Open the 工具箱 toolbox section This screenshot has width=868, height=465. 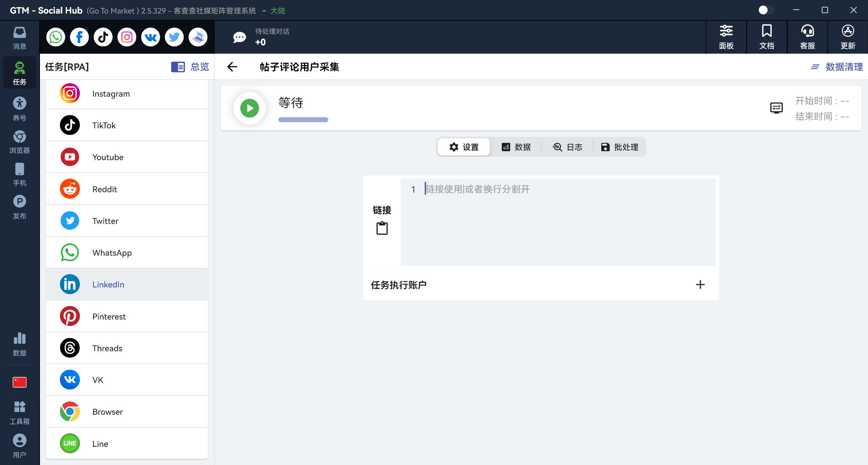click(20, 413)
